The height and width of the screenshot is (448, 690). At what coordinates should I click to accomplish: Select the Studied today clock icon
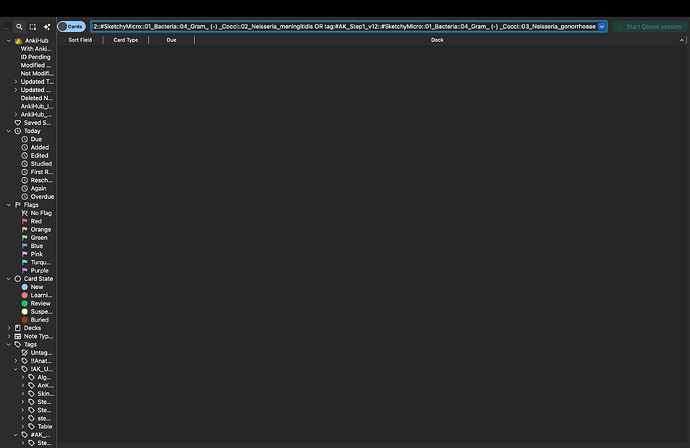(x=25, y=164)
